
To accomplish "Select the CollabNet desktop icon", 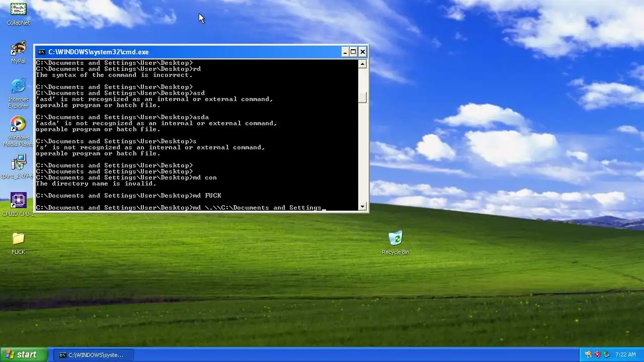I will [18, 14].
